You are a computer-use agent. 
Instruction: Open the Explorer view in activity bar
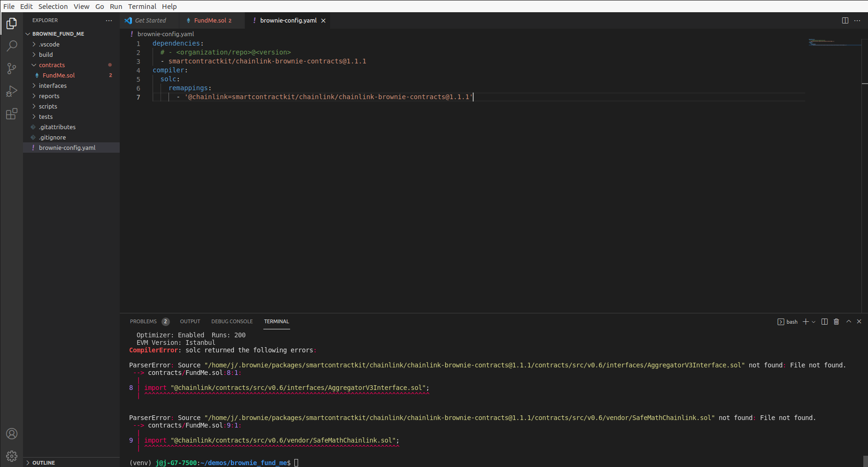pos(12,23)
